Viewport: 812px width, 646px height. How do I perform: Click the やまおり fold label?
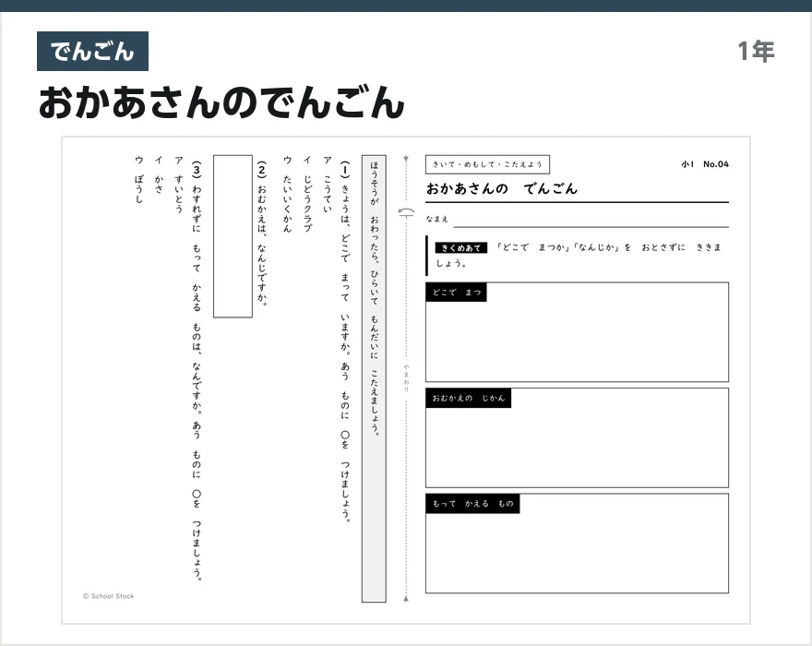(x=406, y=377)
